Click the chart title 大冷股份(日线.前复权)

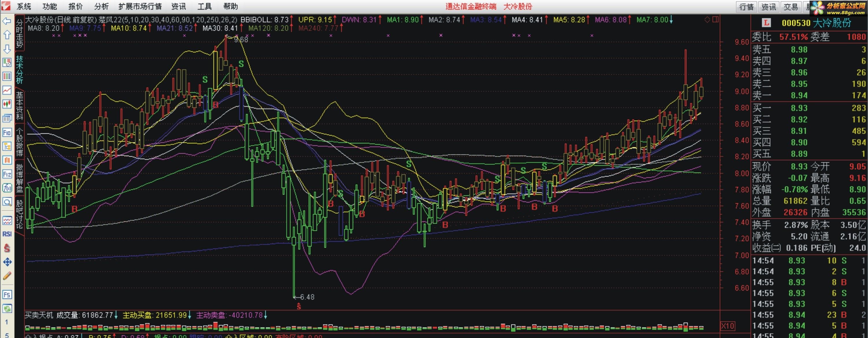pos(61,20)
